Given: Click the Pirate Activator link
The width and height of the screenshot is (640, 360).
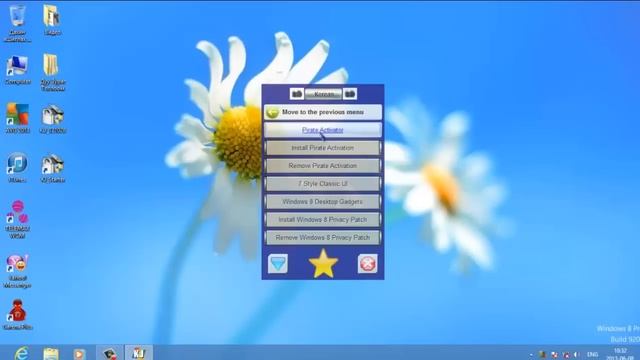Looking at the screenshot, I should tap(322, 130).
